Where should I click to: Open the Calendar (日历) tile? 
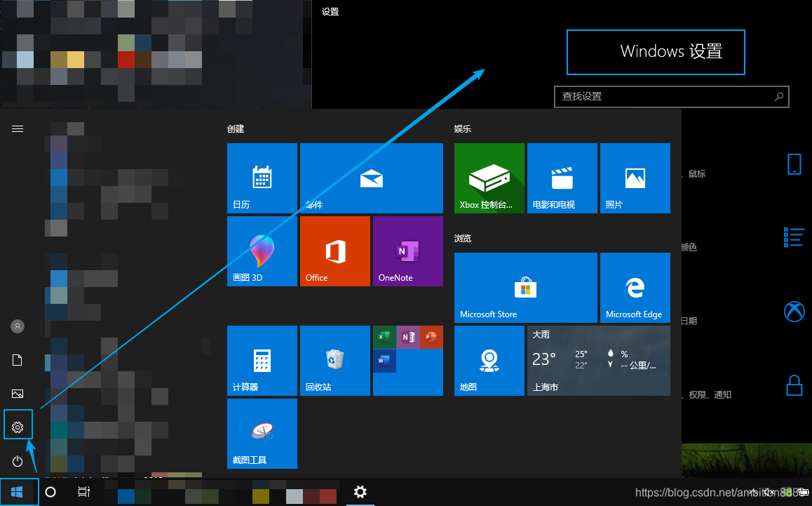tap(262, 178)
